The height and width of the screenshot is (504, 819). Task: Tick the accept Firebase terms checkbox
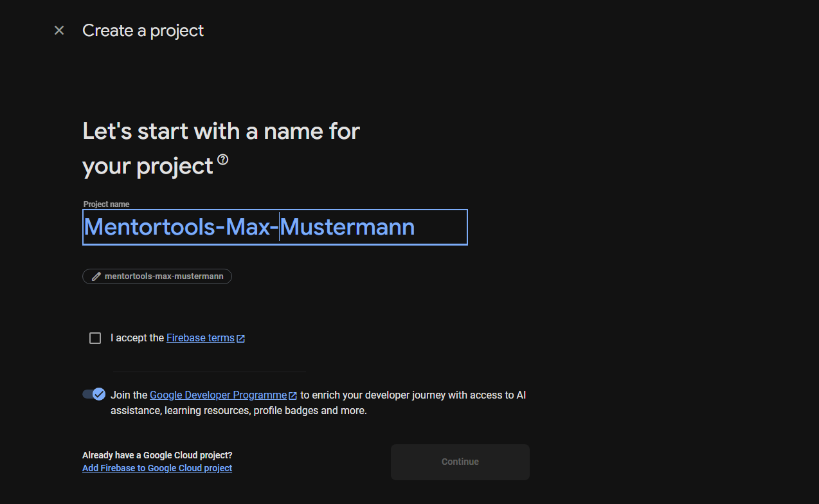[95, 338]
